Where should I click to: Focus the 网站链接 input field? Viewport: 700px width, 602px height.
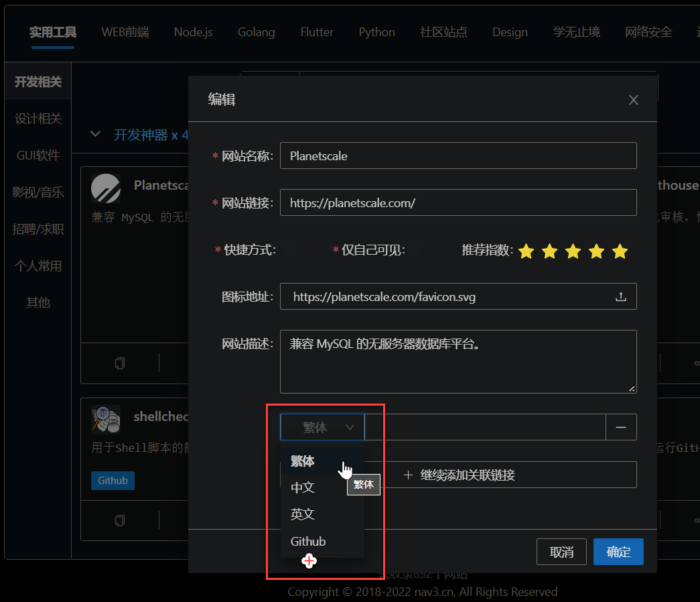[x=458, y=202]
